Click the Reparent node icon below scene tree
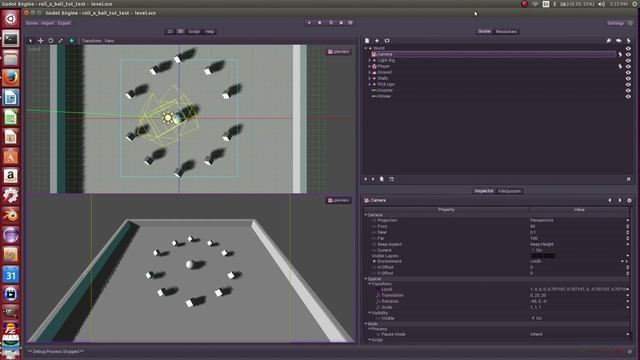This screenshot has width=640, height=360. coord(391,179)
